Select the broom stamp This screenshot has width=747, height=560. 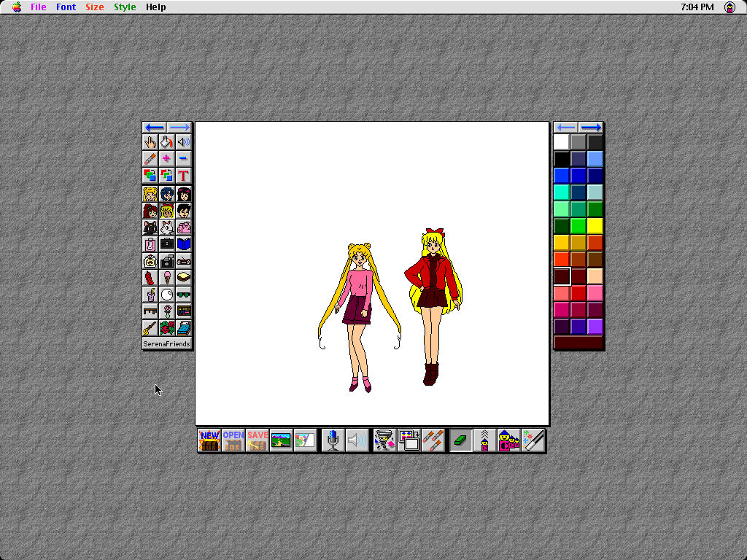[x=150, y=327]
